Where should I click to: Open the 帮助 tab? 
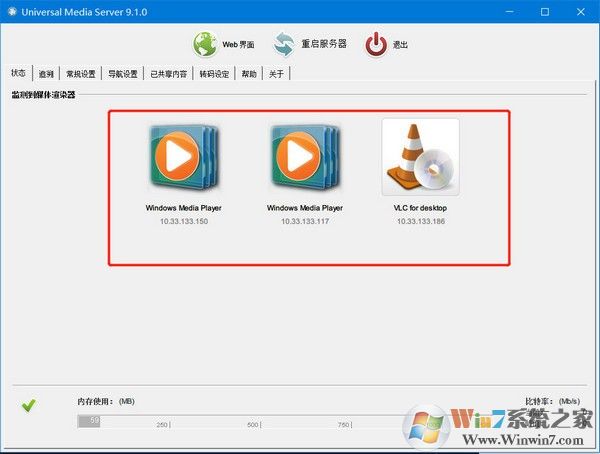pos(249,74)
